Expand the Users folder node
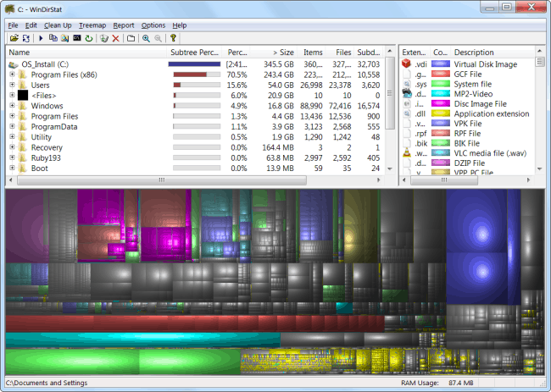 point(12,85)
